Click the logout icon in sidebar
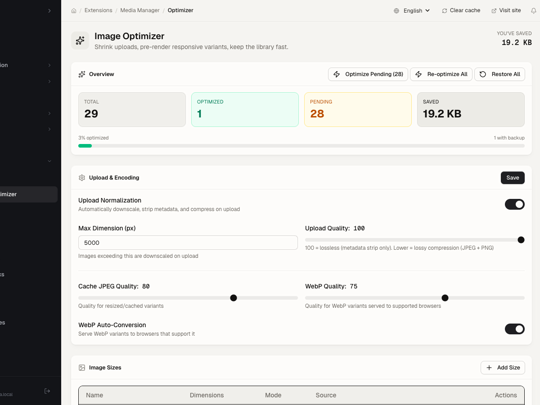 pyautogui.click(x=47, y=391)
